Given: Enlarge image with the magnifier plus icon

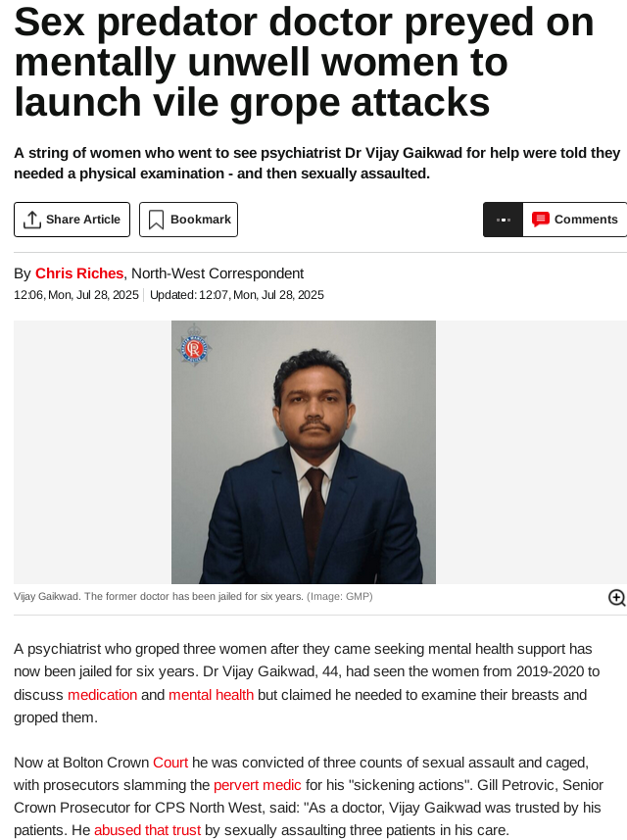Looking at the screenshot, I should (617, 597).
